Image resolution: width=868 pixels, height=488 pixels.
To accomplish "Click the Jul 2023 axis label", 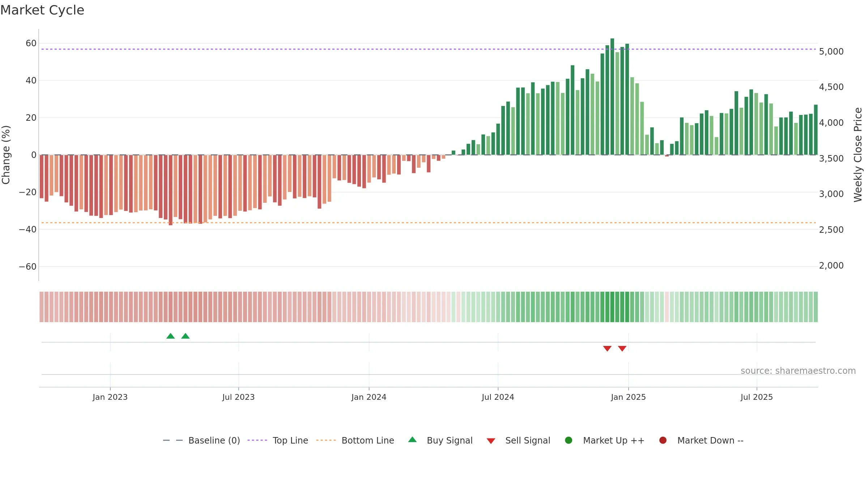I will coord(238,397).
